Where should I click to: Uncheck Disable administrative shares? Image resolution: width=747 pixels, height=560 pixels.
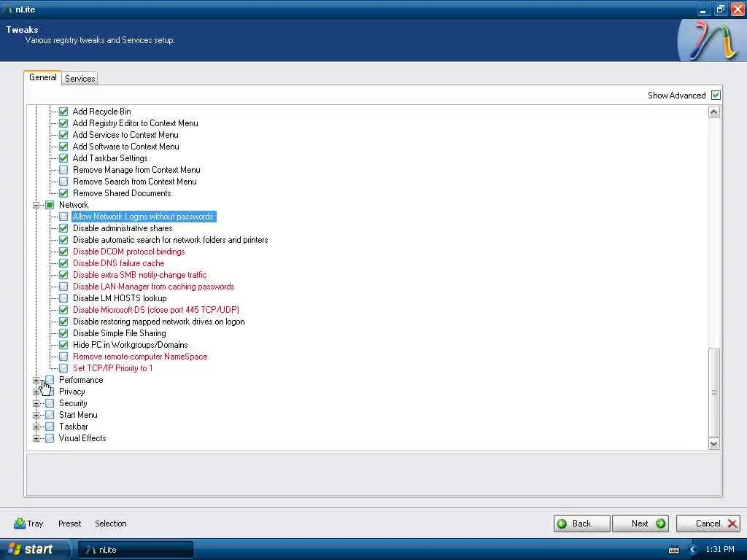63,228
